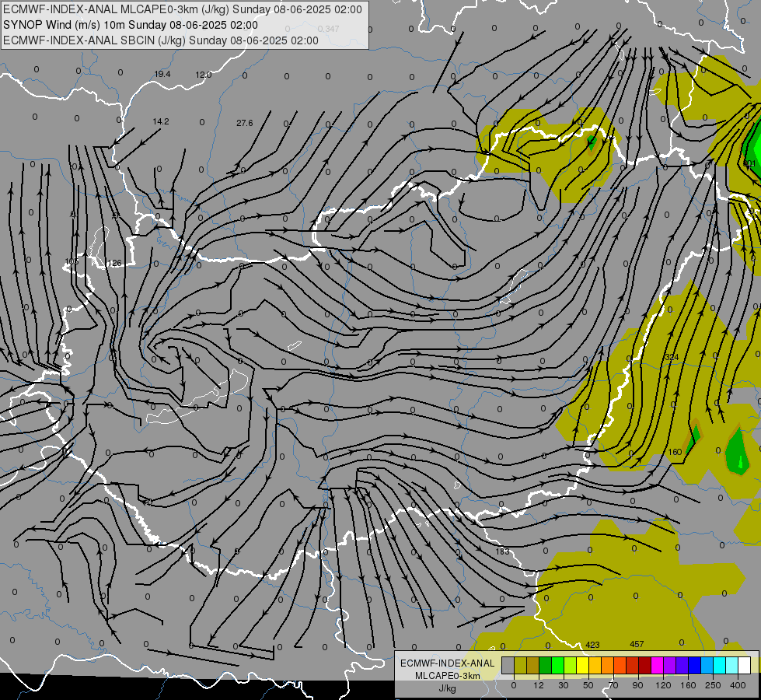Screen dimensions: 761x700
Task: Click the '126' value on the map
Action: tap(115, 264)
